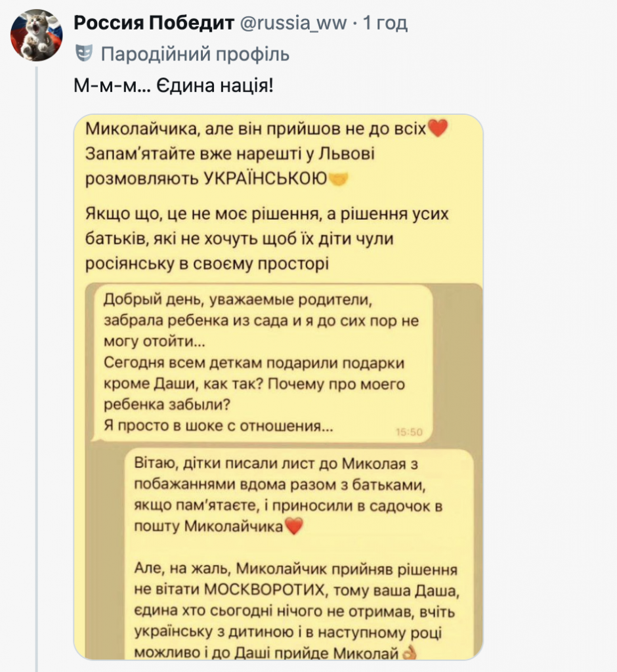617x672 pixels.
Task: Open the attached chat screenshot image
Action: point(278,387)
